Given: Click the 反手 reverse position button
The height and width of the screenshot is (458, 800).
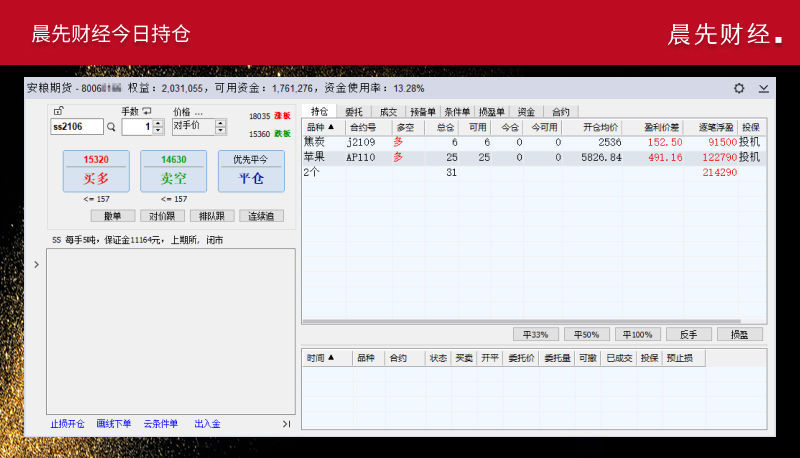Looking at the screenshot, I should point(689,334).
